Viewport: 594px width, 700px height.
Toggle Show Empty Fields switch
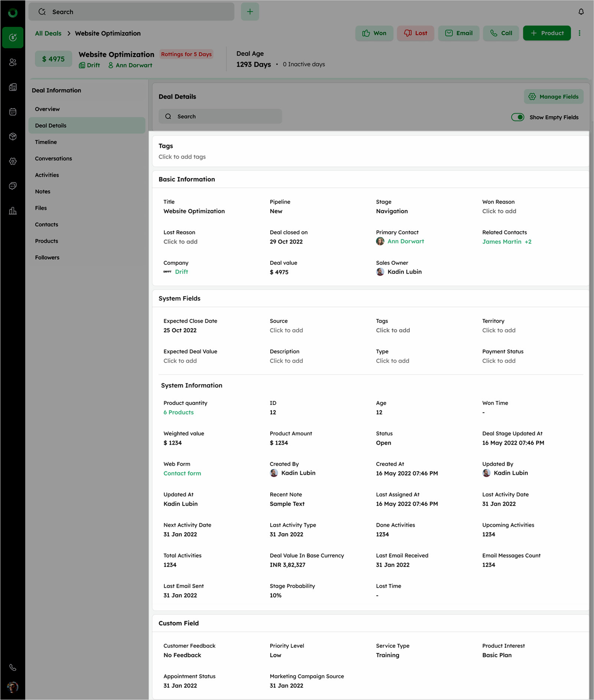518,117
